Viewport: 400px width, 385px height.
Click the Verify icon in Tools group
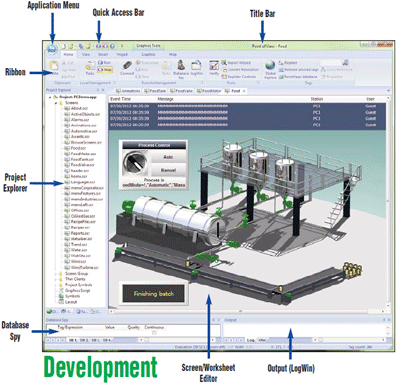(x=214, y=68)
